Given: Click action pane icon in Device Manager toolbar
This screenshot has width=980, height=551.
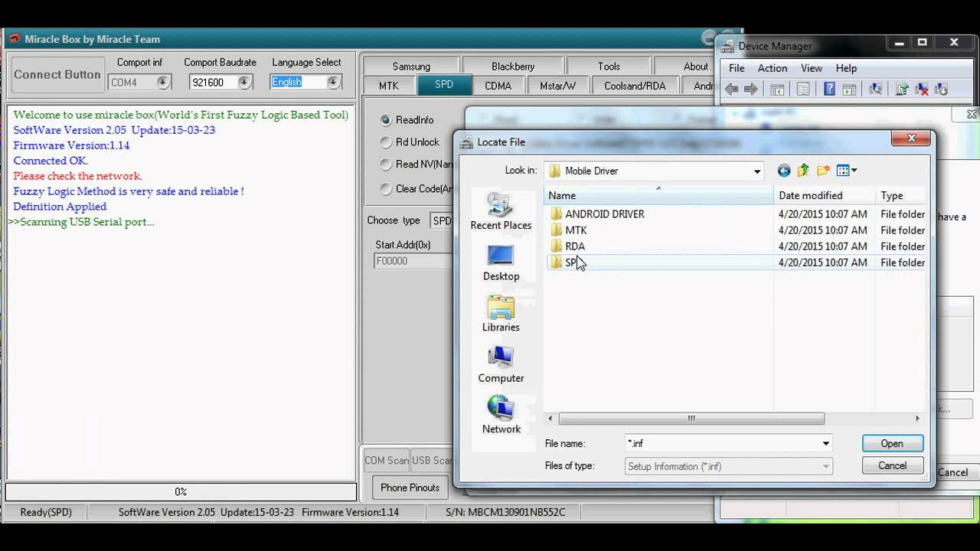Looking at the screenshot, I should pyautogui.click(x=849, y=90).
